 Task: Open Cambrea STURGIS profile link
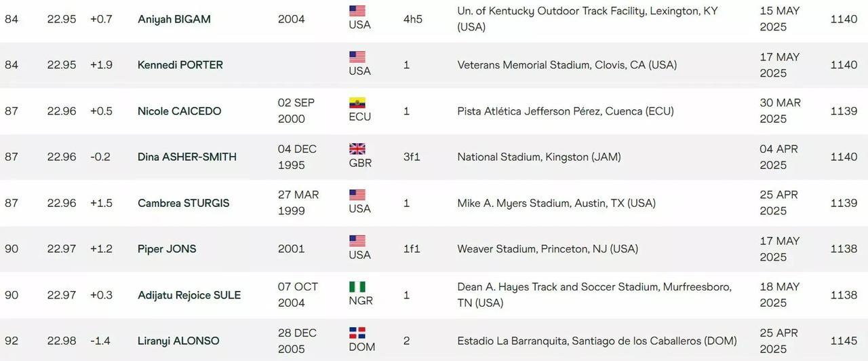click(184, 203)
